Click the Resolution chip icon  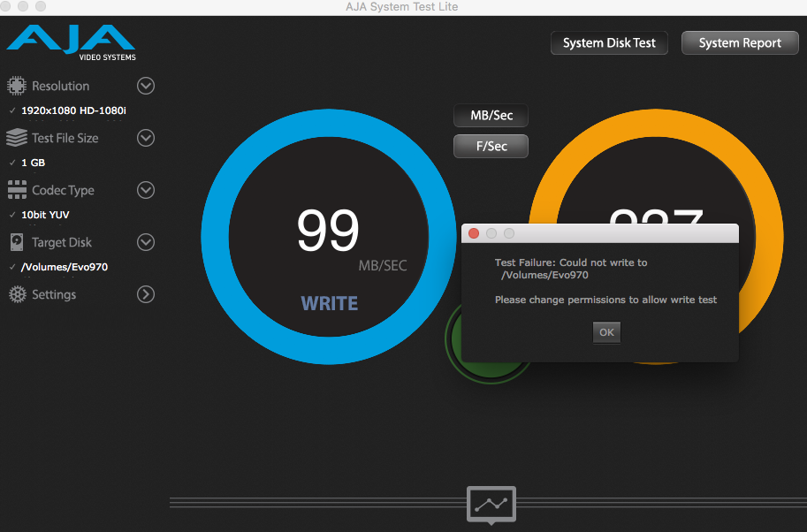(17, 86)
